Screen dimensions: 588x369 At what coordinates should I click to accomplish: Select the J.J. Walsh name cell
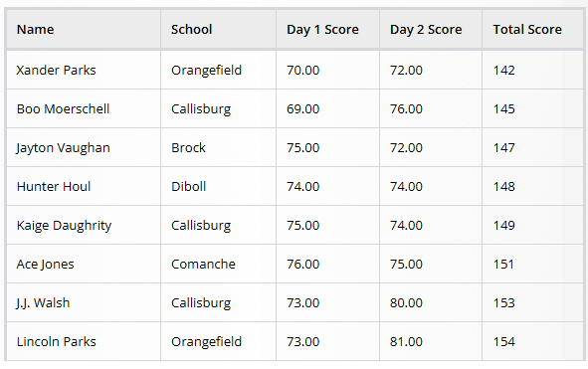tap(84, 302)
